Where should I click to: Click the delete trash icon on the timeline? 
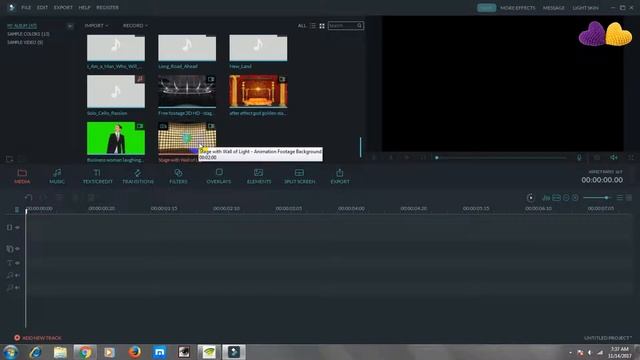[17, 209]
